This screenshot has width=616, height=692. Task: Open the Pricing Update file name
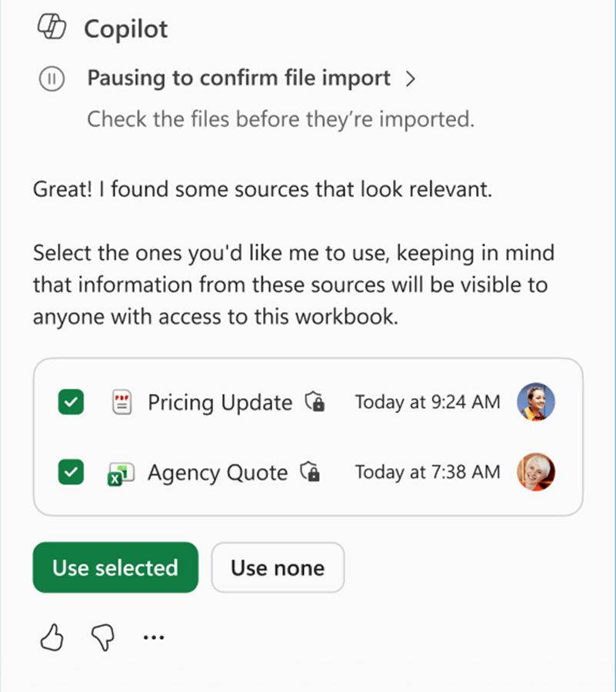(x=220, y=402)
